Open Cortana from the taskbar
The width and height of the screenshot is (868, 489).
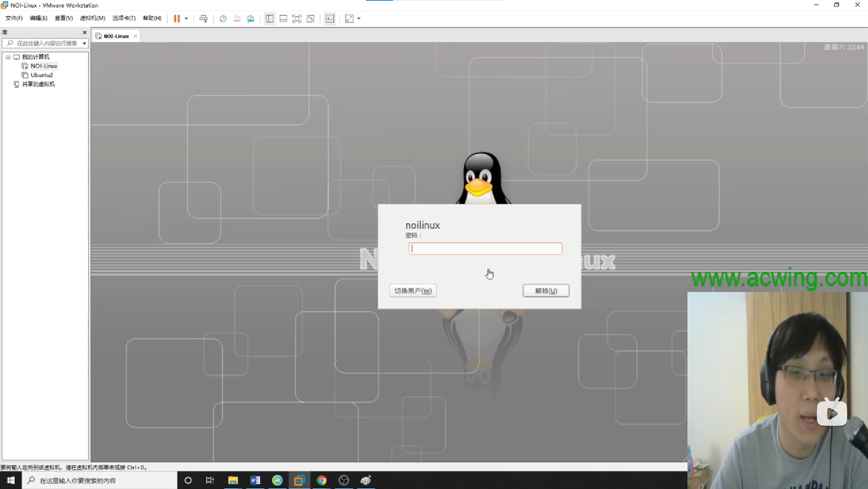[x=188, y=480]
